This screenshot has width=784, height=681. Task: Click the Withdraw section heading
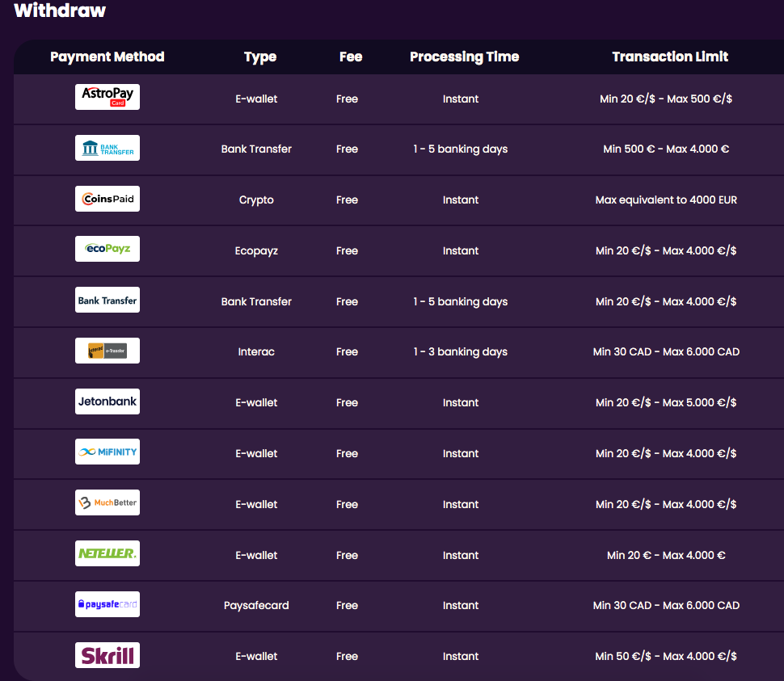point(60,11)
